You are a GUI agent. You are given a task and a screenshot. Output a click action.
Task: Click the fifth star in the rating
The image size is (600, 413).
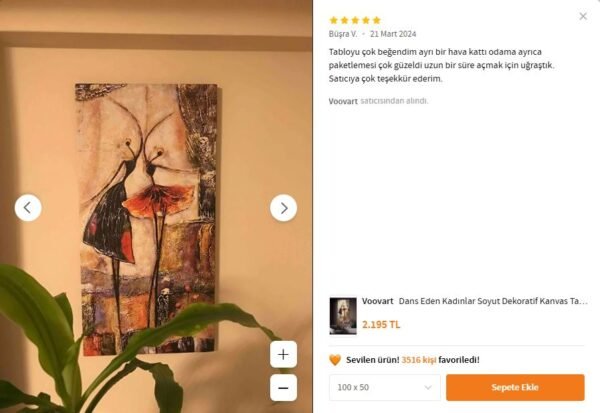(x=377, y=20)
